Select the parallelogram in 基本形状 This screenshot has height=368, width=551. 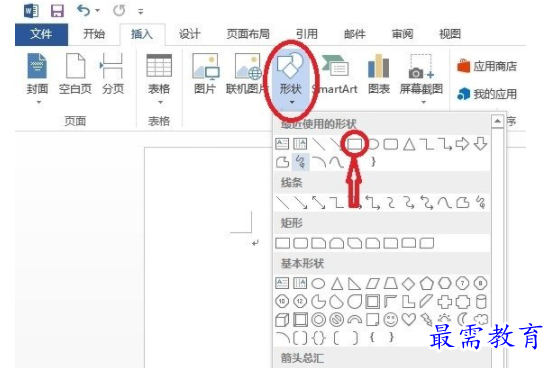tap(372, 283)
